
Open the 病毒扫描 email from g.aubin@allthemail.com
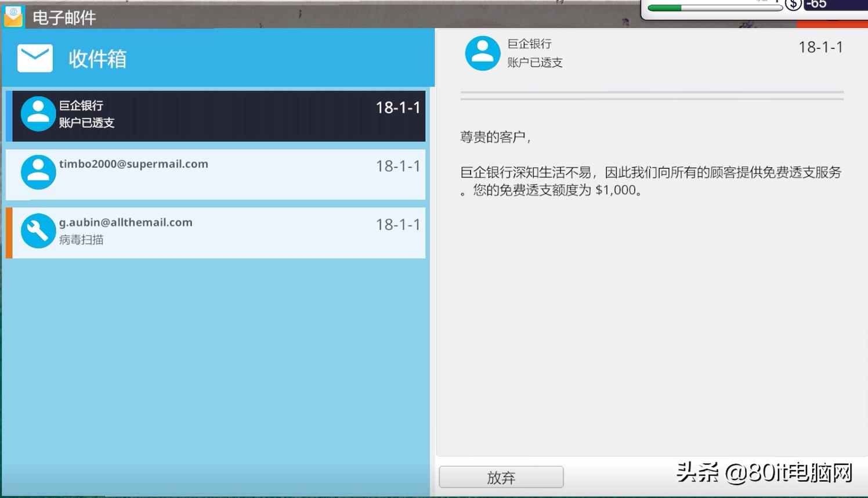215,231
